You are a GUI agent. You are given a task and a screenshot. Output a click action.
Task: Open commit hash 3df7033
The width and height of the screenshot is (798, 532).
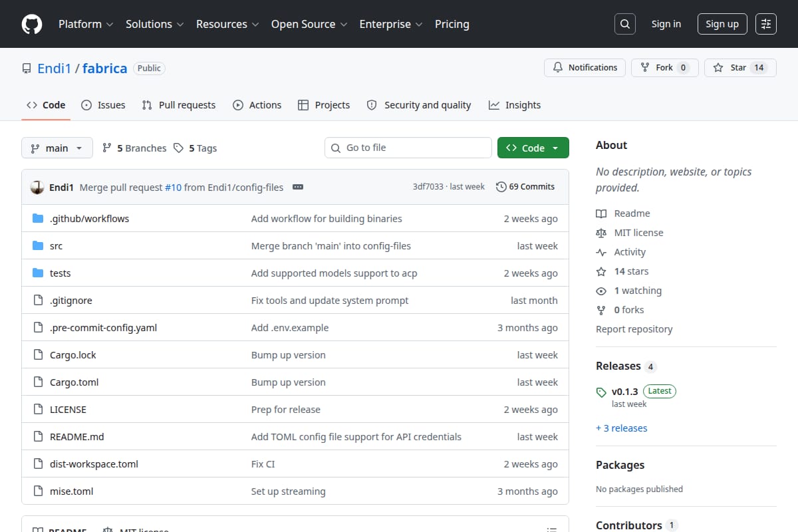click(x=428, y=187)
